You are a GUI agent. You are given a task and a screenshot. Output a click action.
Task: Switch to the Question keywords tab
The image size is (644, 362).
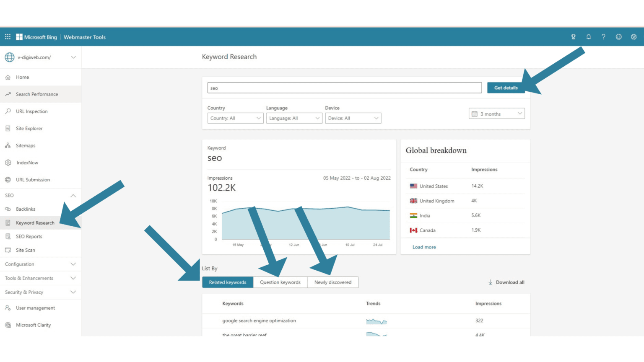(x=280, y=282)
